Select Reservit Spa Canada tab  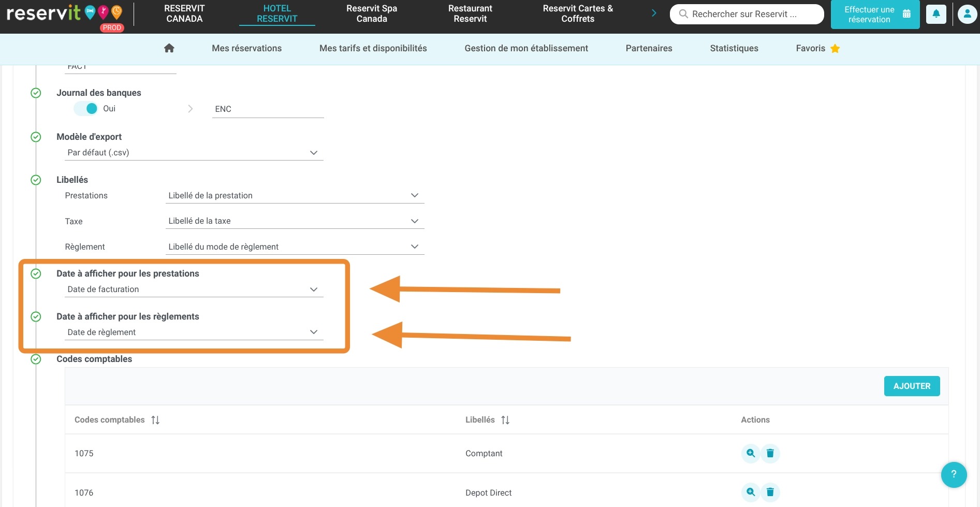(372, 13)
